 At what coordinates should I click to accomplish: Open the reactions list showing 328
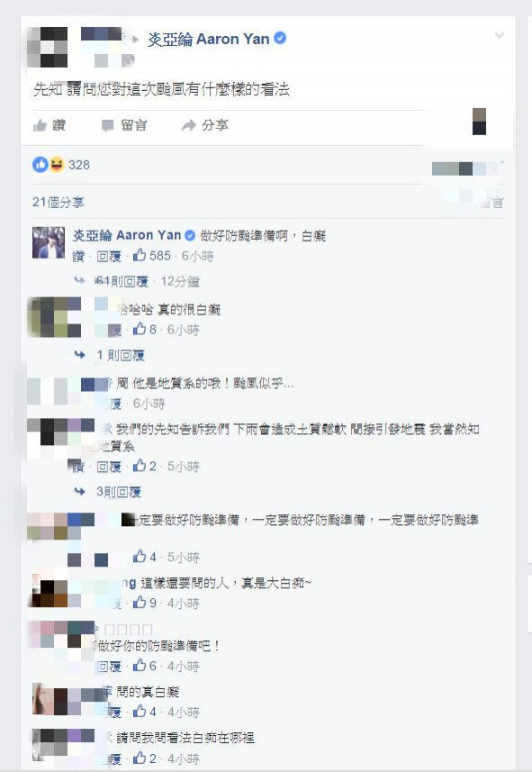click(x=61, y=165)
